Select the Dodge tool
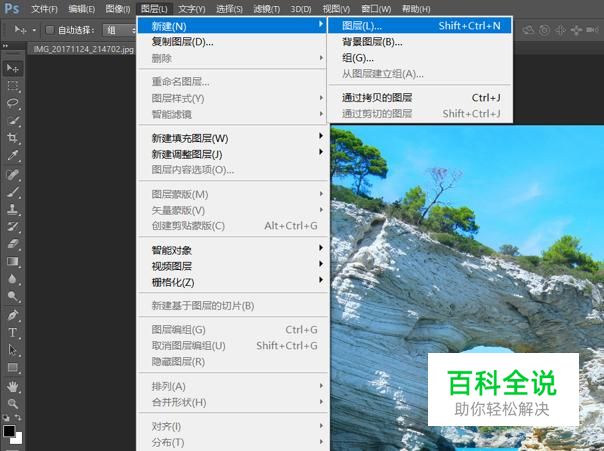Image resolution: width=604 pixels, height=451 pixels. [x=13, y=296]
